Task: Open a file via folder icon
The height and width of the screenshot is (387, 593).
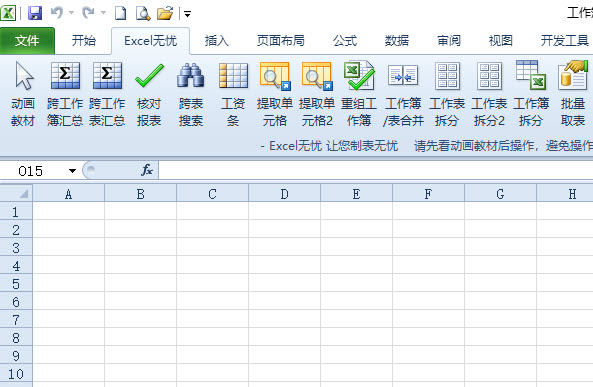Action: click(x=165, y=13)
